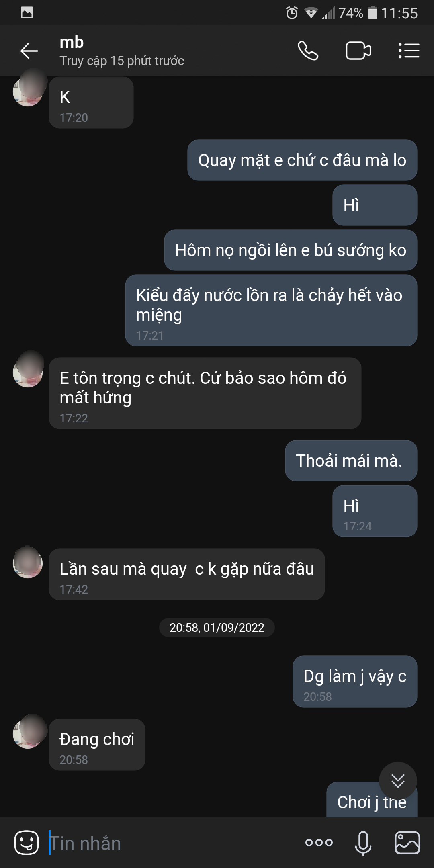The width and height of the screenshot is (434, 868).
Task: Tap the picture notification icon in status bar
Action: click(27, 13)
